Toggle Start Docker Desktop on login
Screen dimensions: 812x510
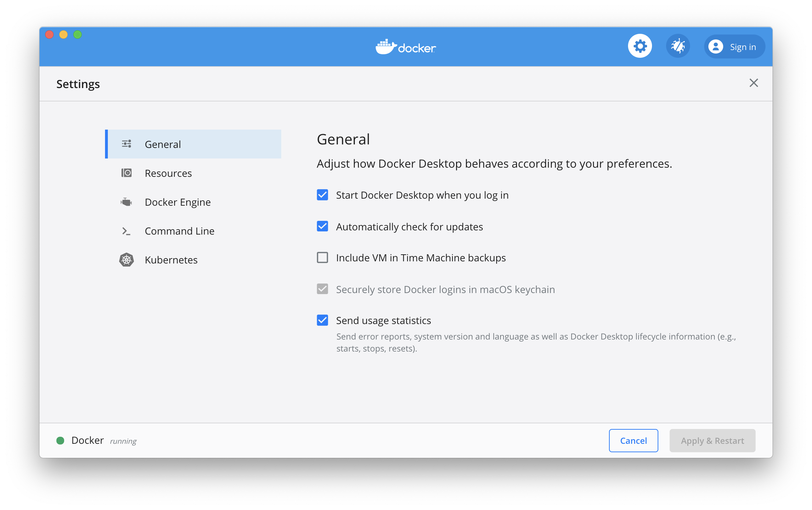[323, 195]
